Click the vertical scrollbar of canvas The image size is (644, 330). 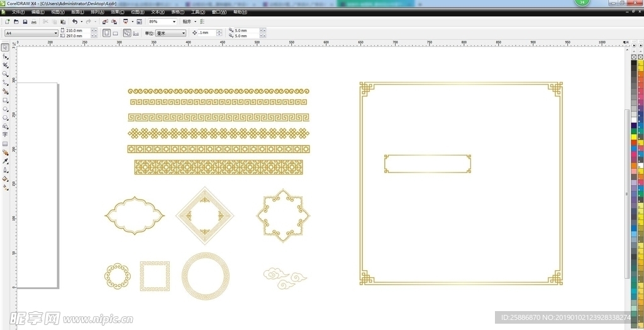pyautogui.click(x=627, y=193)
